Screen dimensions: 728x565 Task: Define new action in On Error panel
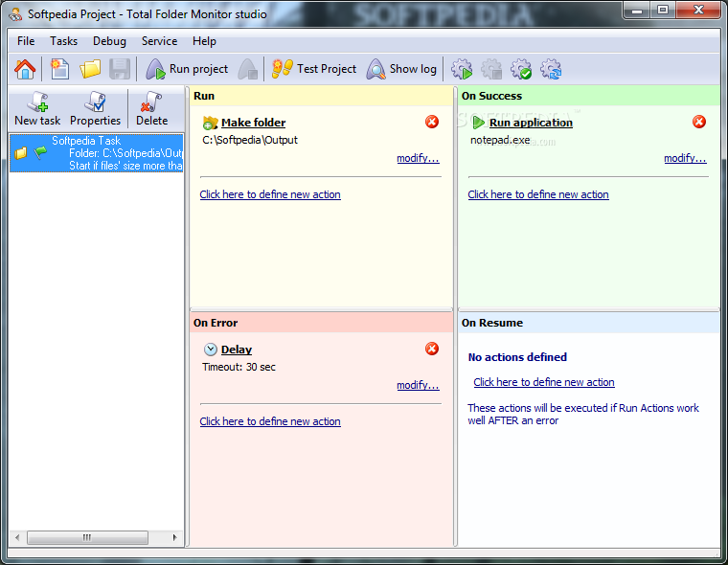point(270,421)
